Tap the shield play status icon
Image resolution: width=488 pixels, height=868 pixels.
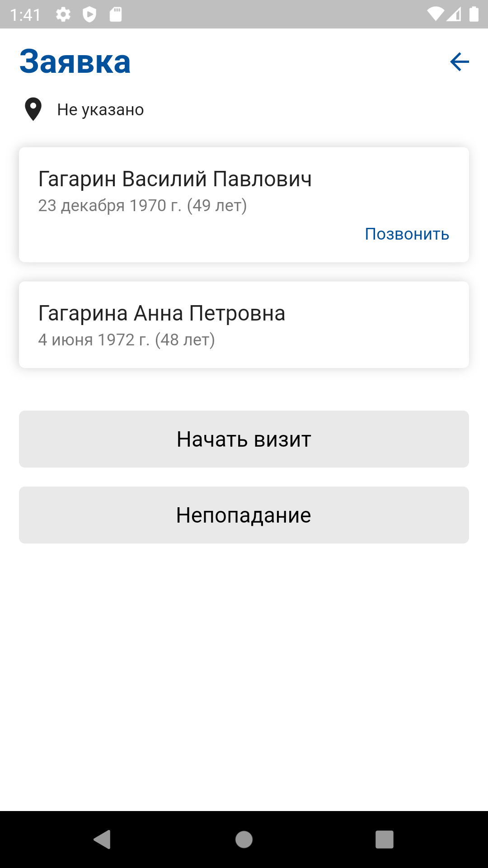[x=89, y=15]
